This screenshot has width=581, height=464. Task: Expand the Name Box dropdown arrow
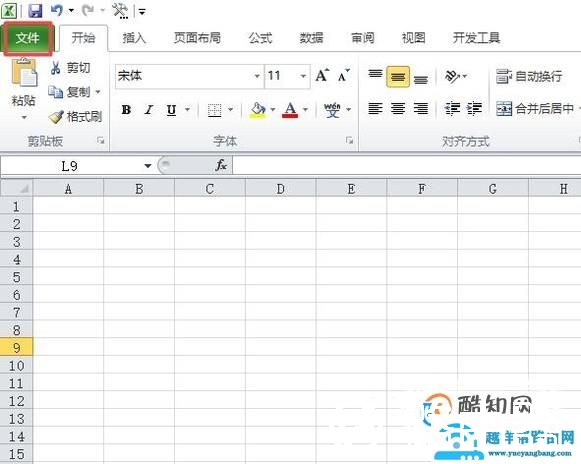pyautogui.click(x=148, y=166)
